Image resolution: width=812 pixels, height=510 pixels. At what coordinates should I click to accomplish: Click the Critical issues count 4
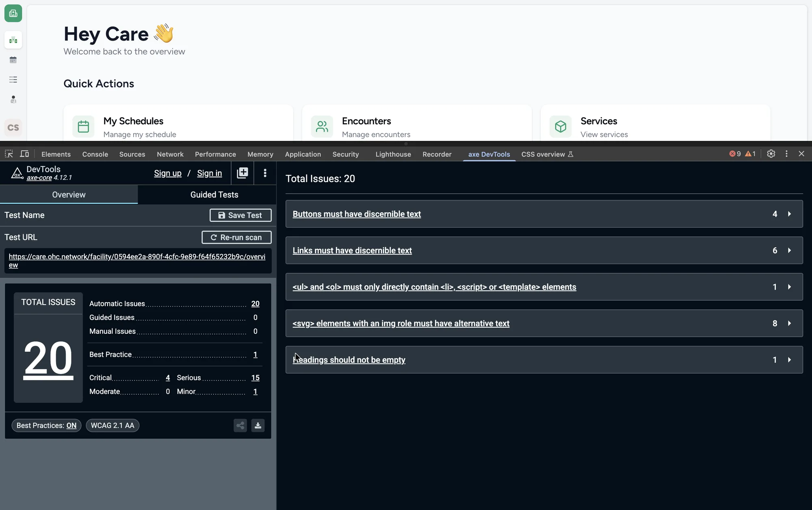[x=168, y=378]
